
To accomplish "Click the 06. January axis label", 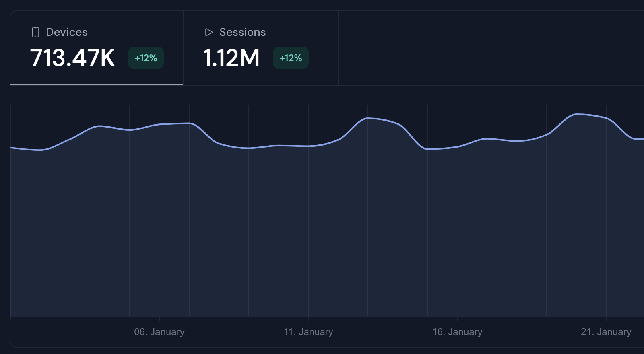I will click(x=159, y=332).
